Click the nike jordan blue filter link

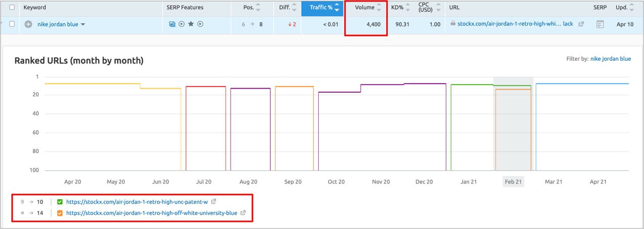coord(611,59)
